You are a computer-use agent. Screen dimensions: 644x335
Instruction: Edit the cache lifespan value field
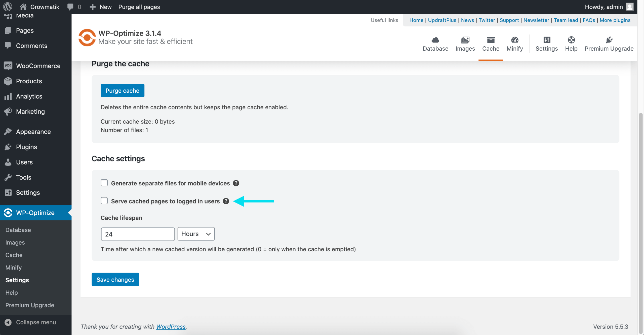click(138, 234)
